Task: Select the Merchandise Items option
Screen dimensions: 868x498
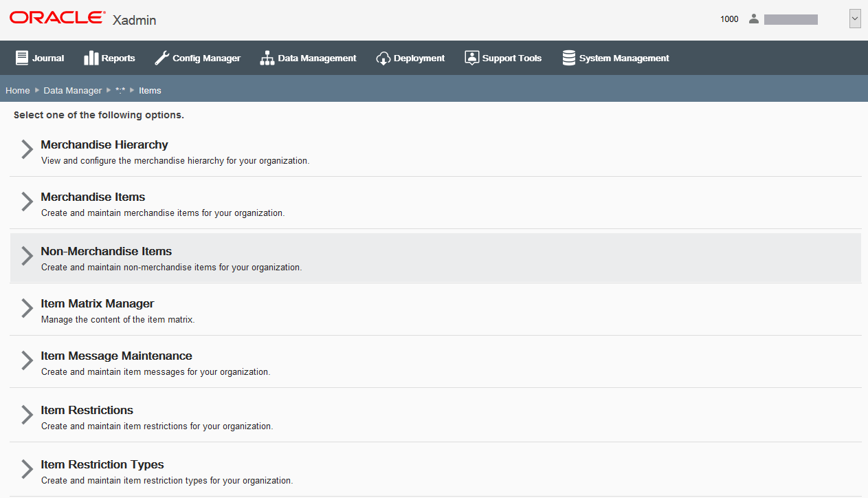Action: (x=93, y=197)
